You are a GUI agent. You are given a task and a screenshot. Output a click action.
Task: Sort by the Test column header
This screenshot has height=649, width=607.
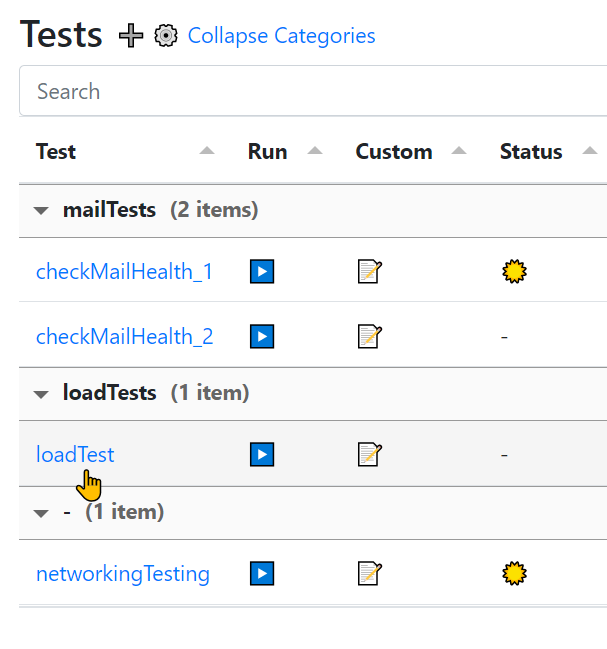tap(56, 152)
